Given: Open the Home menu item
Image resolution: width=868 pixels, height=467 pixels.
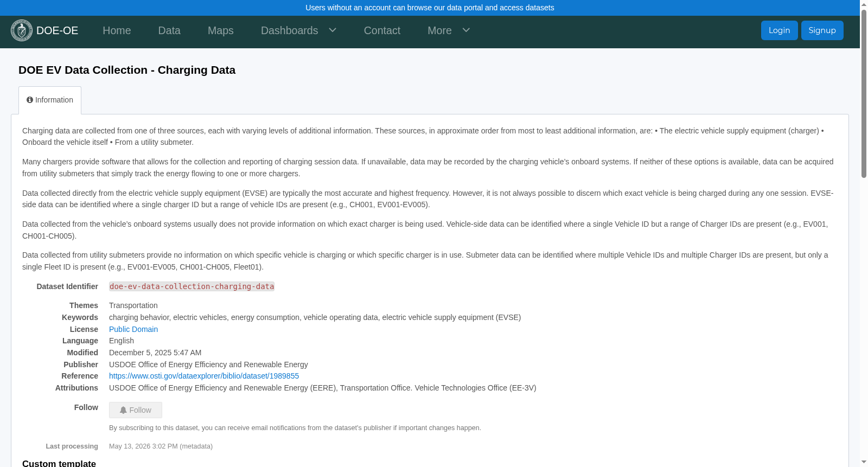Looking at the screenshot, I should 117,30.
